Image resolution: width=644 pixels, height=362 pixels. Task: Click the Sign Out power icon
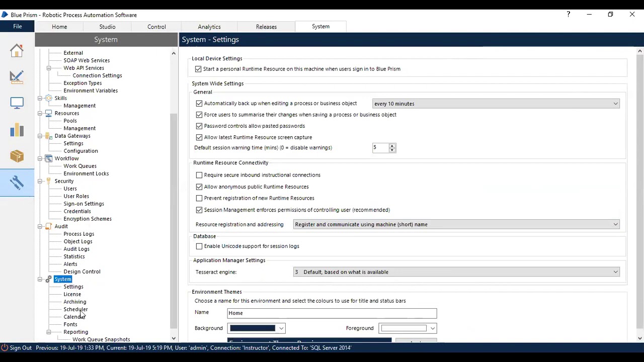click(4, 347)
